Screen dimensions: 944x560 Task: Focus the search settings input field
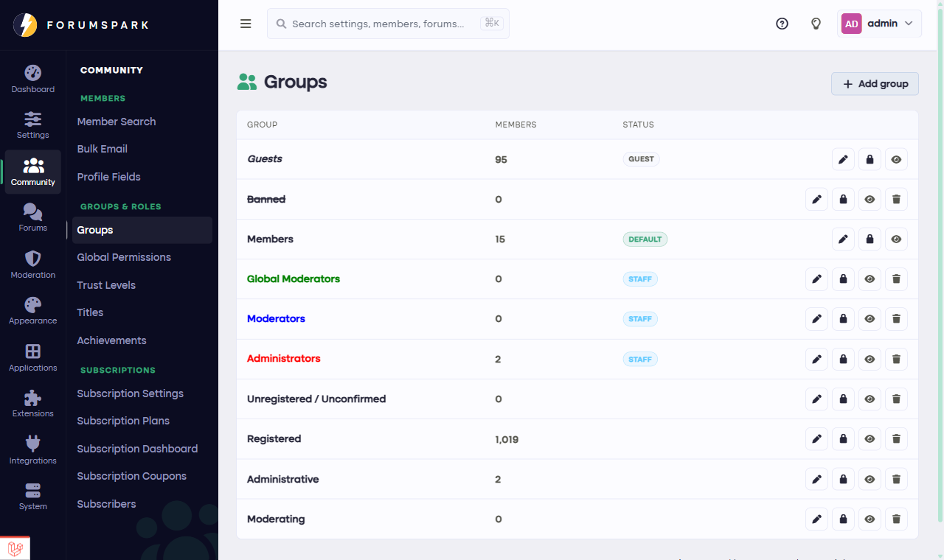tap(388, 24)
